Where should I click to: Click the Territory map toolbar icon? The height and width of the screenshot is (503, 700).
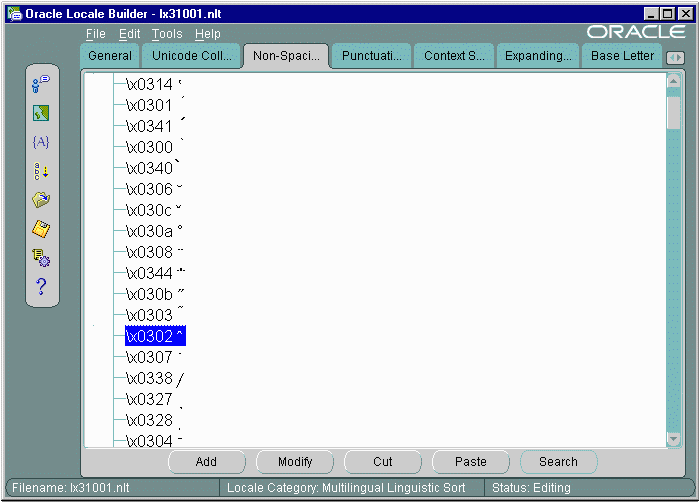click(41, 114)
